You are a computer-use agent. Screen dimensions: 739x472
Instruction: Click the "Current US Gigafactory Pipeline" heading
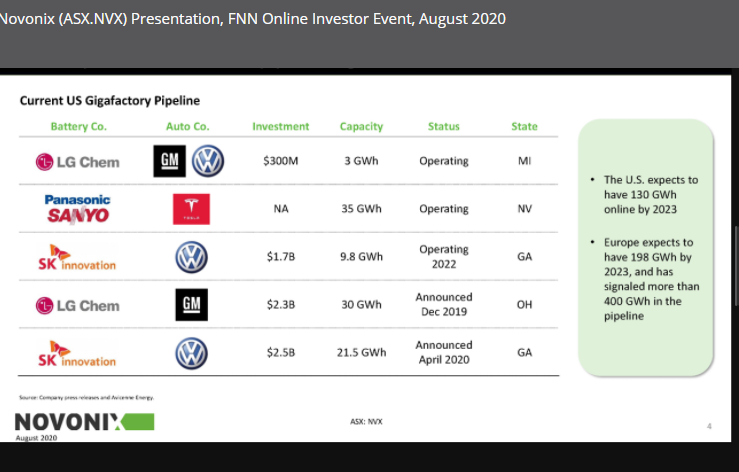110,101
